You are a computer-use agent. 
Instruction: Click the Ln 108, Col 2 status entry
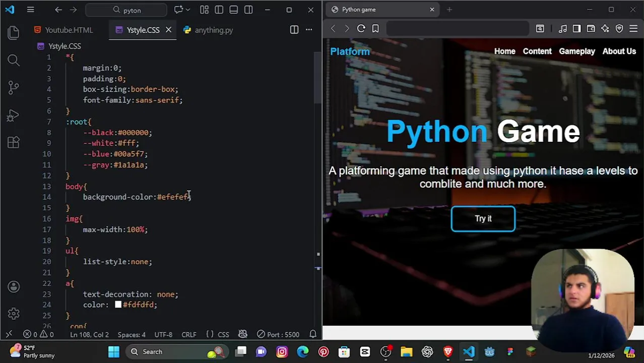coord(89,334)
